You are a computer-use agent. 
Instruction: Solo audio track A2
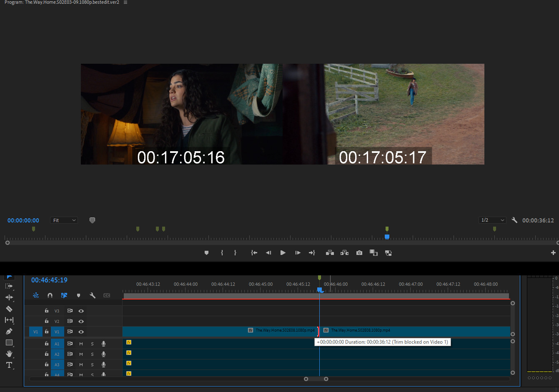[92, 355]
